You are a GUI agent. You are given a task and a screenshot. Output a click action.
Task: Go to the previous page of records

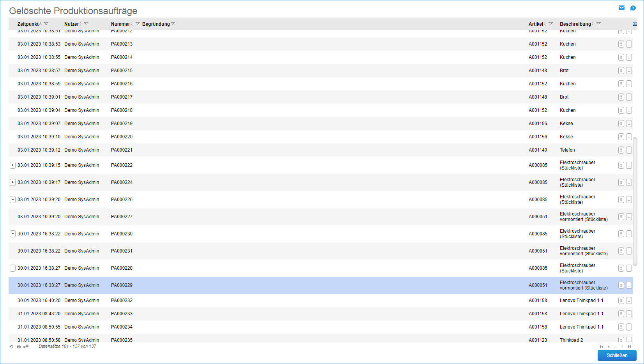pos(609,346)
